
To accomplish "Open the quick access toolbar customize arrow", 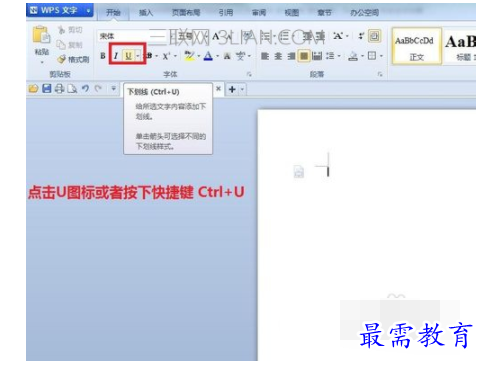I will tap(113, 88).
